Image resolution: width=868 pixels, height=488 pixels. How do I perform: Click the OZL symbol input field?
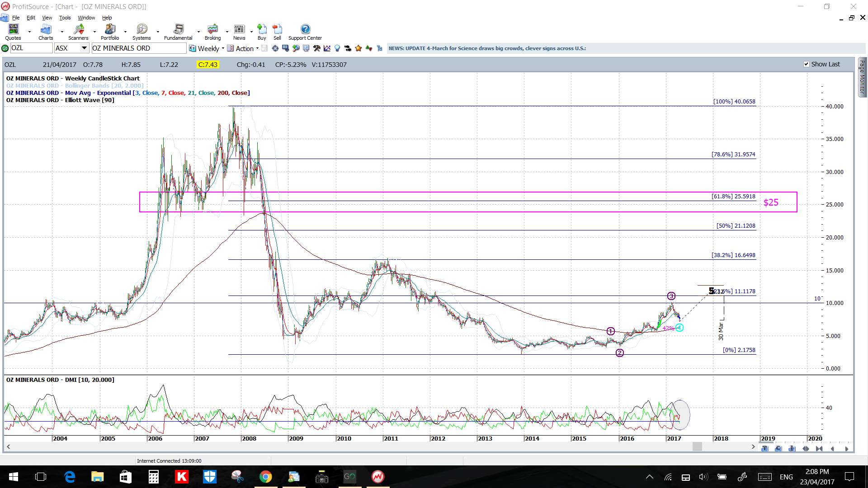[x=31, y=48]
